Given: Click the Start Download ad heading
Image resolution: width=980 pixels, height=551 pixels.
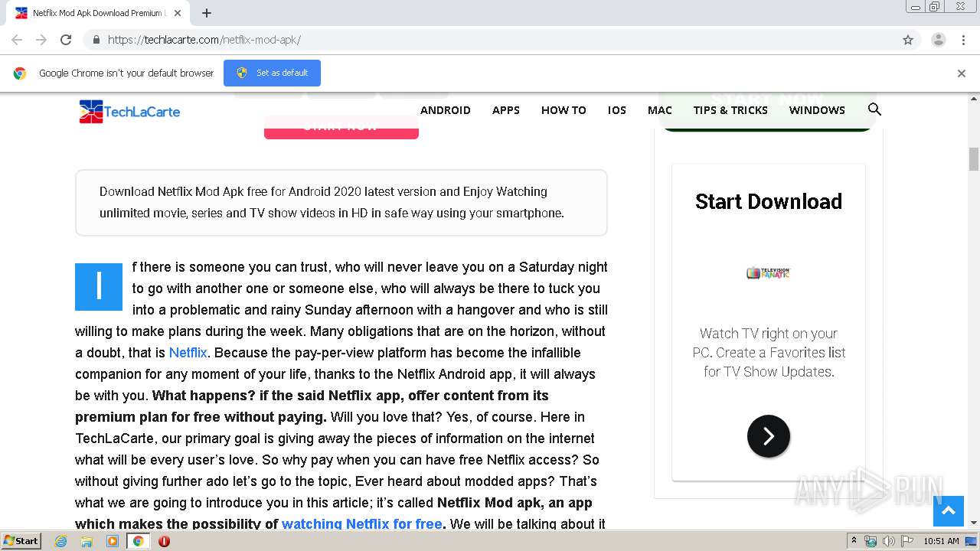Looking at the screenshot, I should coord(769,201).
